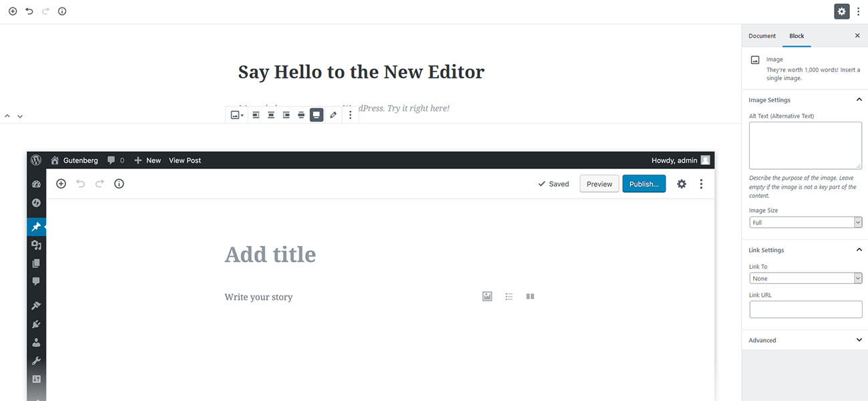Align image right in block toolbar
The width and height of the screenshot is (868, 401).
(x=286, y=115)
